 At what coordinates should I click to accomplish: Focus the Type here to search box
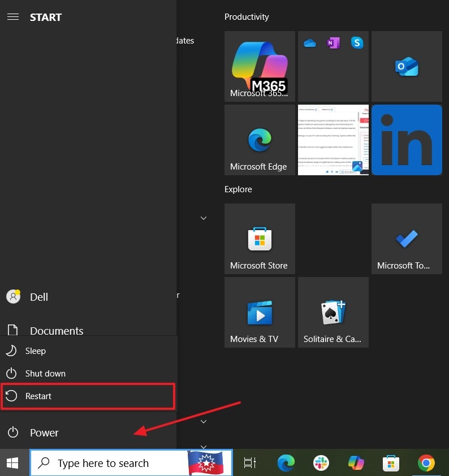(131, 463)
